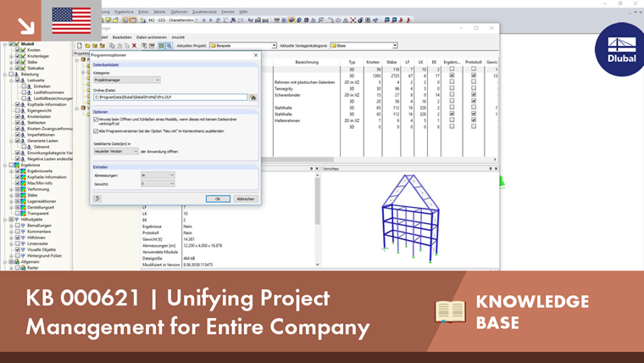The image size is (644, 363).
Task: Click the help icon in Programmoptionen dialog
Action: [97, 198]
